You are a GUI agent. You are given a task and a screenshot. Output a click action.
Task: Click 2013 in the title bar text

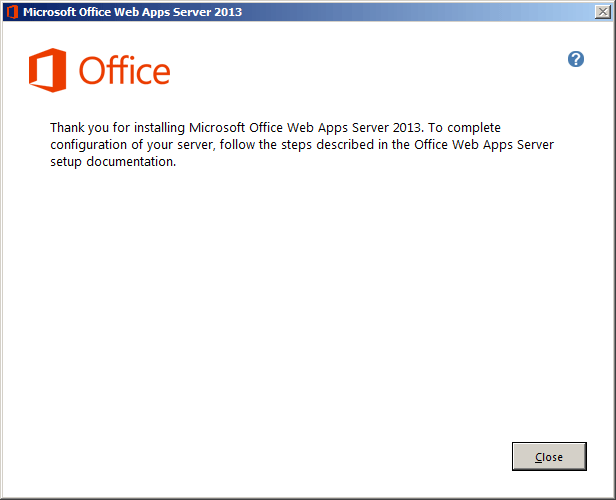(228, 12)
